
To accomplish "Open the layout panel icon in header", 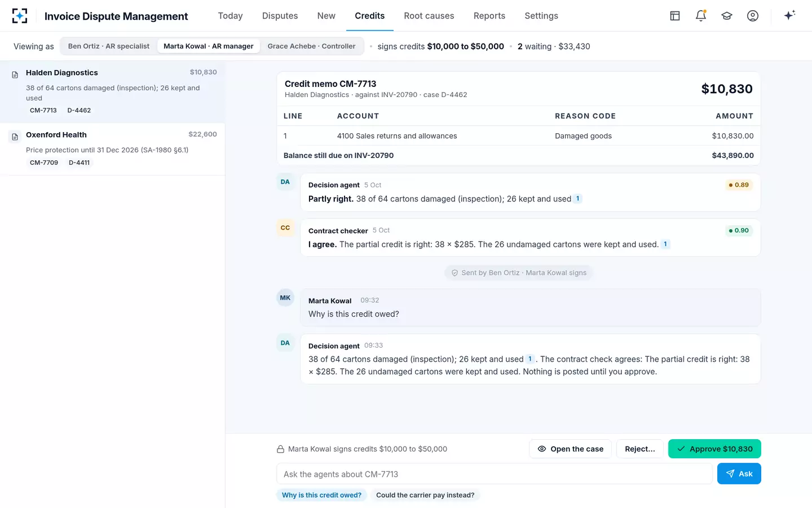I will (675, 16).
